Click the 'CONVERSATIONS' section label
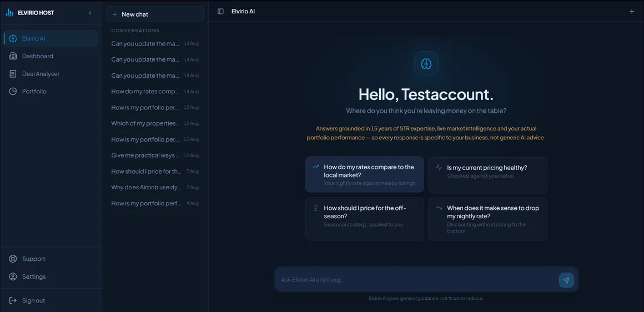The width and height of the screenshot is (644, 312). tap(135, 31)
